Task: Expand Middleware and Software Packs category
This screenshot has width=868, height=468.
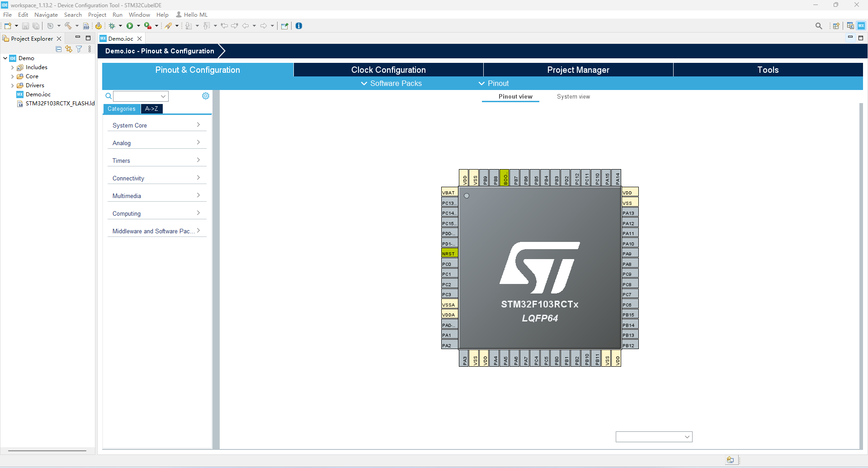Action: [157, 231]
